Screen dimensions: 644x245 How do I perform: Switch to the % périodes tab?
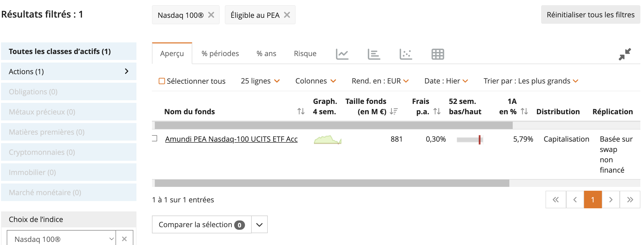tap(220, 53)
